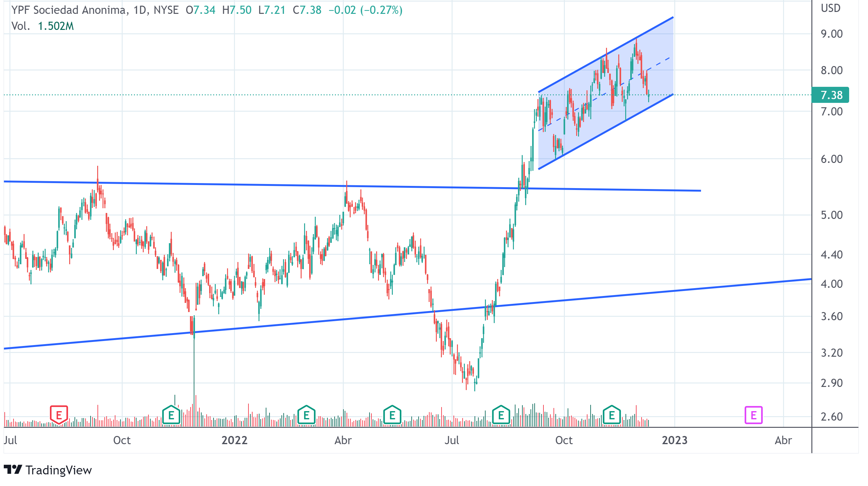
Task: Click the Jul 2021 time axis label
Action: (10, 440)
